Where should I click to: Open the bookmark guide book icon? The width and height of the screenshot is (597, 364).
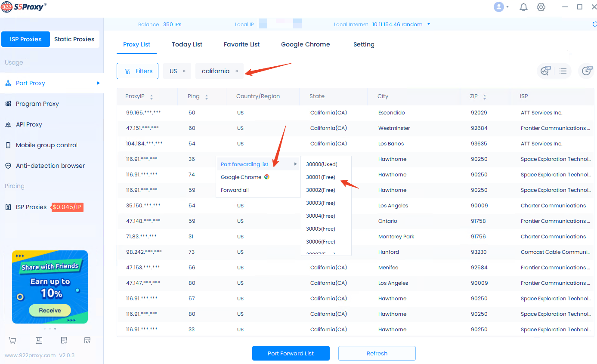click(39, 340)
